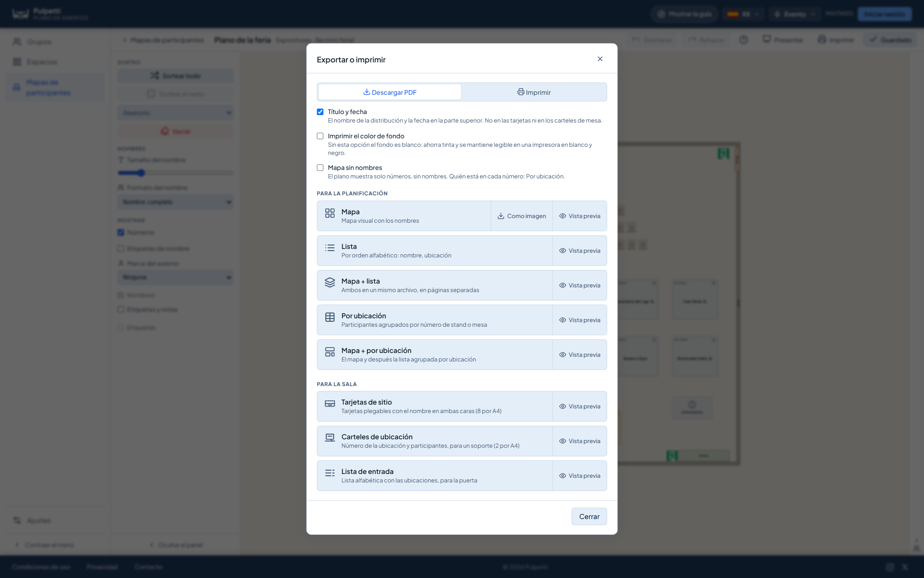924x578 pixels.
Task: Click the Carteles de ubicación sign icon
Action: pyautogui.click(x=330, y=438)
